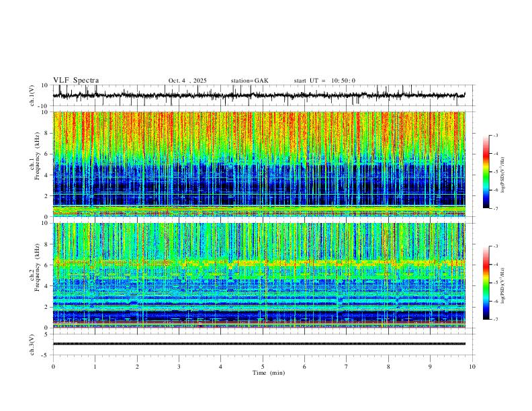Click the "7" tick on the time axis

(x=347, y=367)
